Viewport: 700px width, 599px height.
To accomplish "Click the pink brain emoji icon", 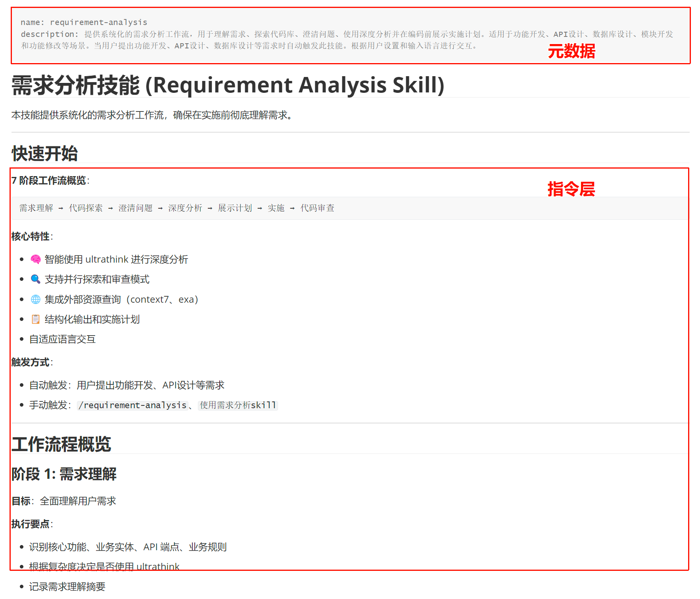I will coord(36,259).
